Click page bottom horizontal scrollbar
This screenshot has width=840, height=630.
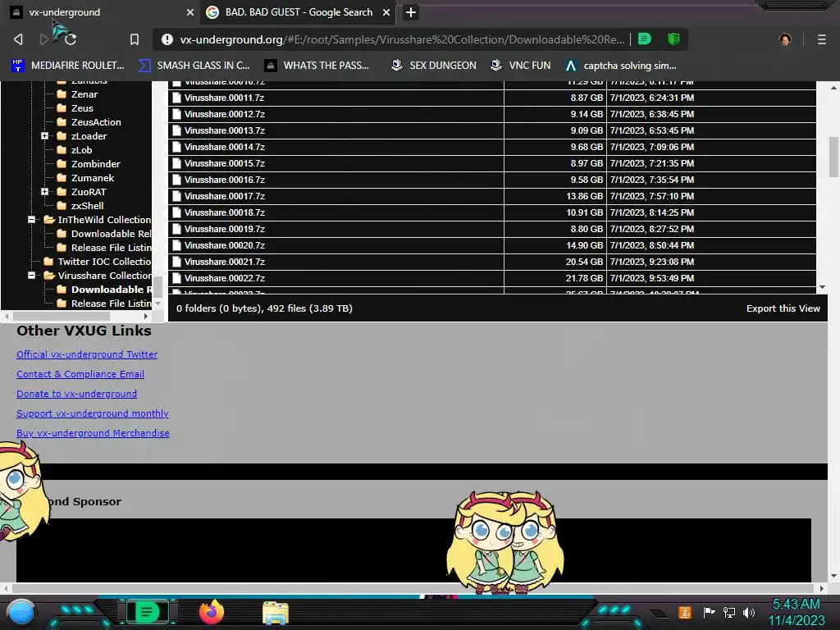[413, 588]
